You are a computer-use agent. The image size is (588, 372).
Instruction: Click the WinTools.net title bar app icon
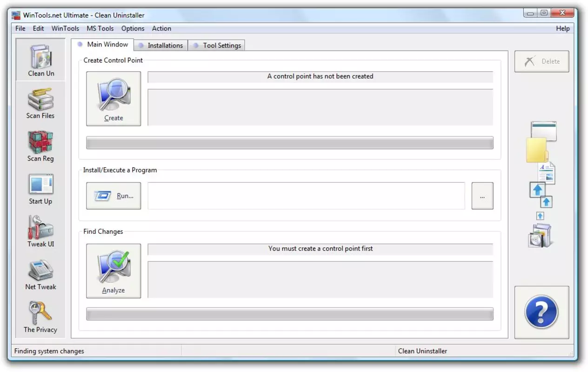point(16,15)
